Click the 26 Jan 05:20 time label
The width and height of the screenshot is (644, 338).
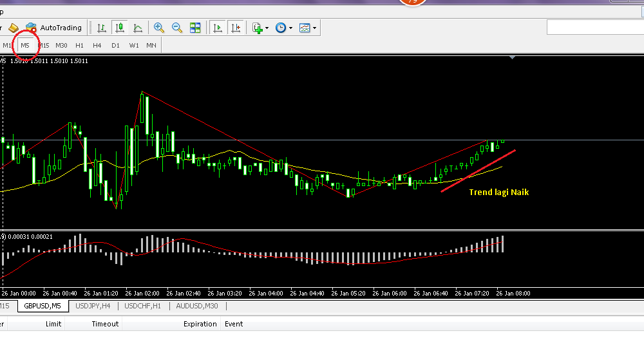pos(348,293)
